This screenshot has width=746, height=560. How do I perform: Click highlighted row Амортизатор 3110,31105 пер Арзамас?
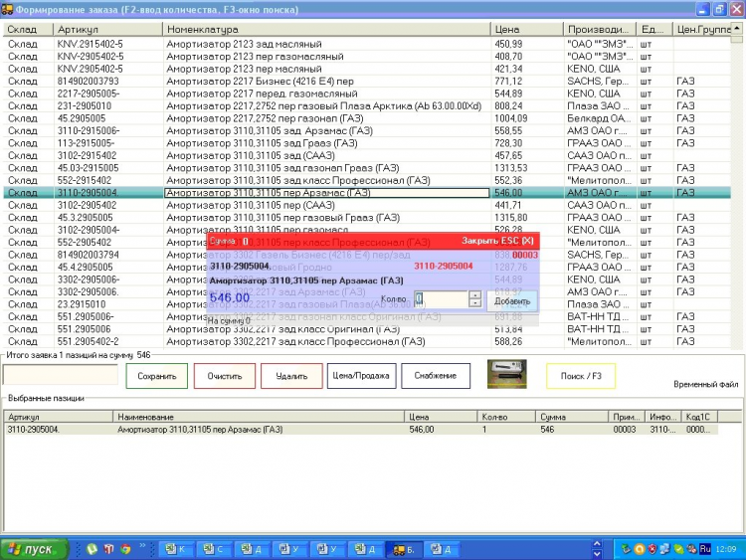click(x=367, y=193)
